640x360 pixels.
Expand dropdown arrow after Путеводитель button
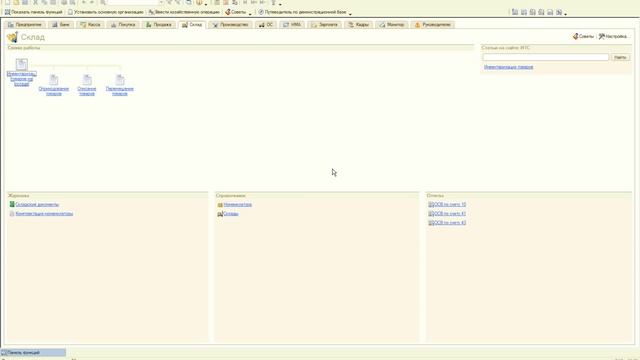click(x=350, y=13)
